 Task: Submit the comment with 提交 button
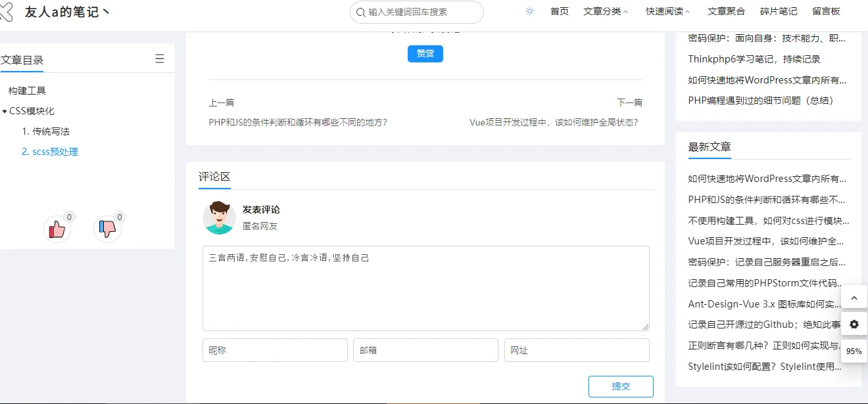tap(621, 386)
